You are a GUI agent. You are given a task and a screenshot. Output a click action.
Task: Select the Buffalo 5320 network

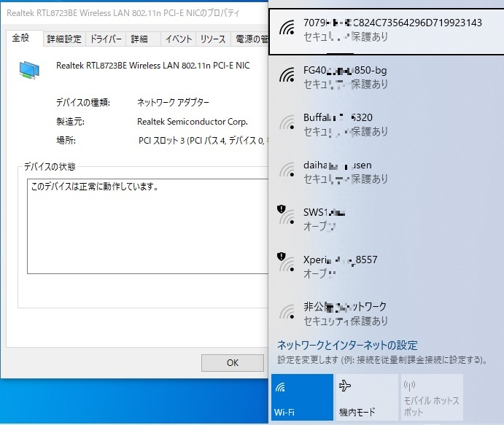pos(387,125)
